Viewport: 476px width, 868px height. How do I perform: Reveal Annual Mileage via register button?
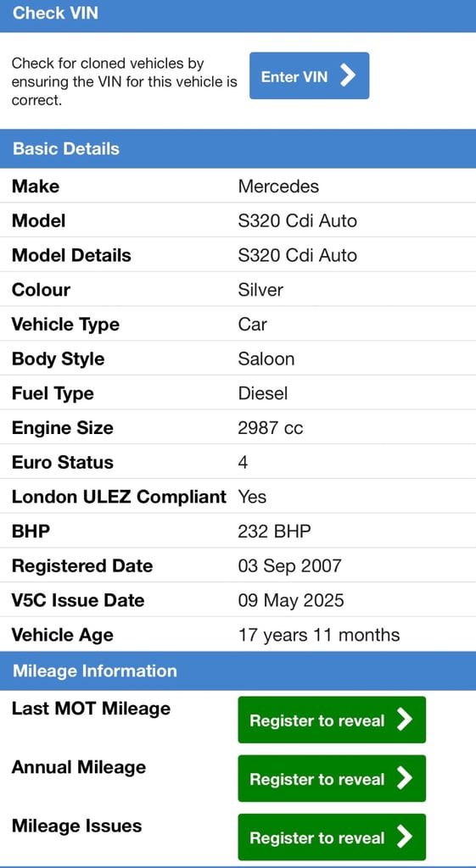coord(332,778)
